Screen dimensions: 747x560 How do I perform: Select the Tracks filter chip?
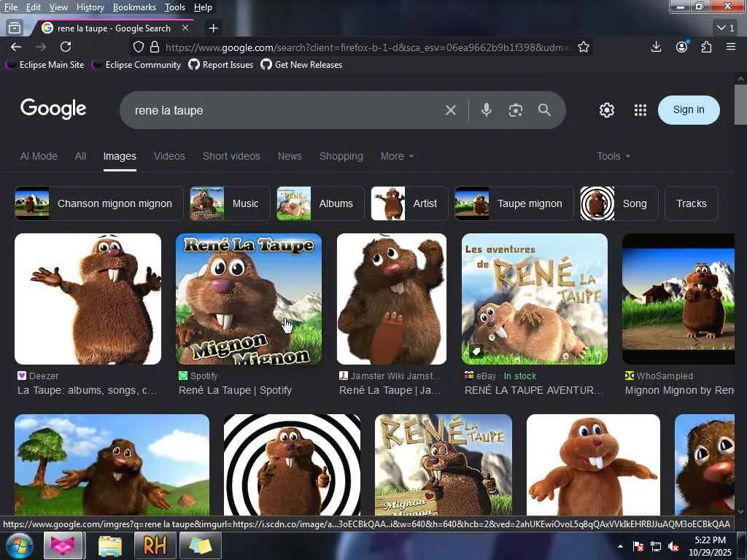pyautogui.click(x=692, y=203)
